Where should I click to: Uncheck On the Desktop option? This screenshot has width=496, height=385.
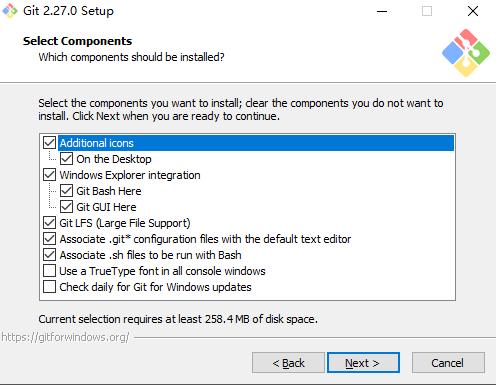[66, 159]
